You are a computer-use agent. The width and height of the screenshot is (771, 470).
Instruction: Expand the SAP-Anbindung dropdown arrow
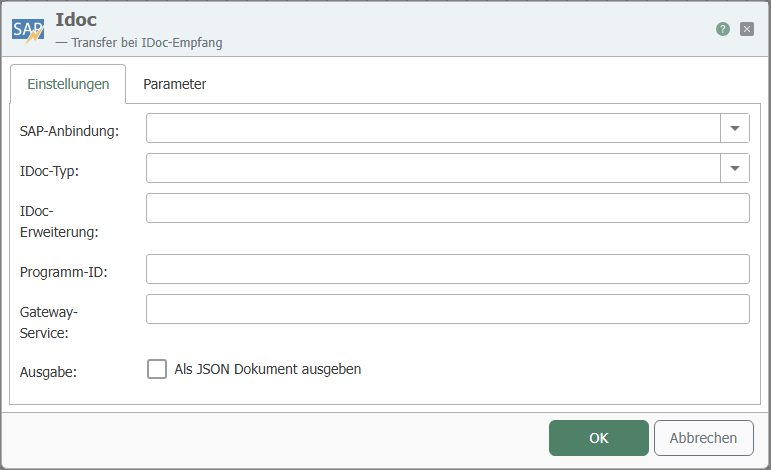click(735, 128)
